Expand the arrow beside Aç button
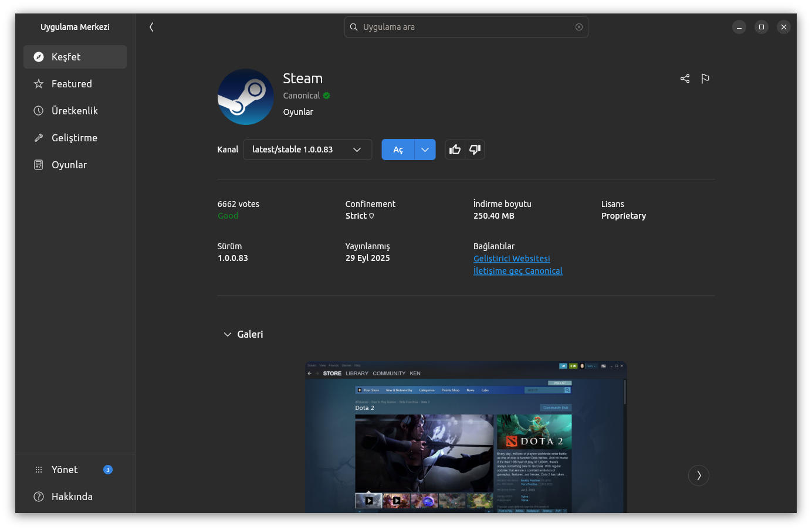812x530 pixels. 425,150
